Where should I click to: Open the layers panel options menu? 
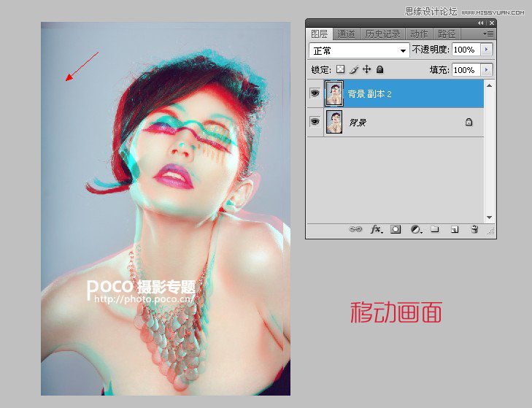coord(488,34)
